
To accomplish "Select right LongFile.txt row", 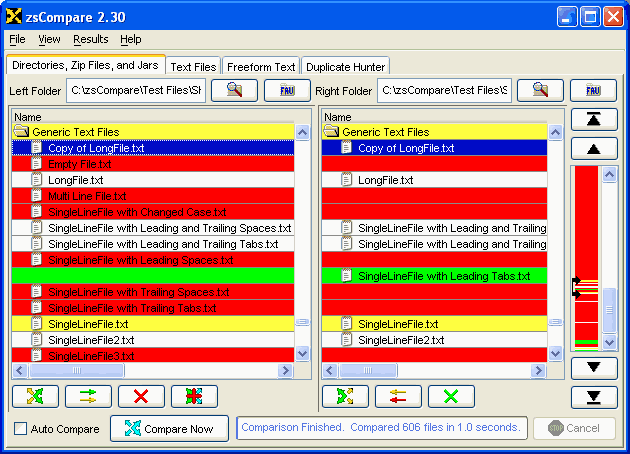I will (435, 180).
